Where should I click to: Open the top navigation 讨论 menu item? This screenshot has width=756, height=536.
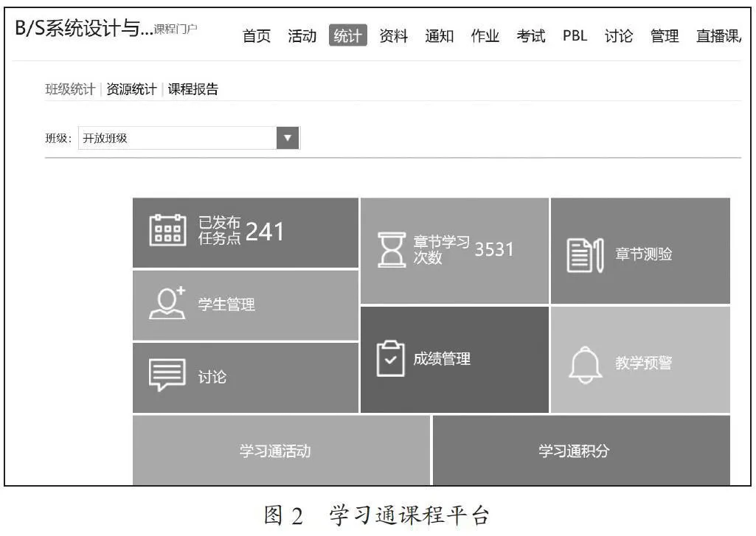tap(619, 35)
